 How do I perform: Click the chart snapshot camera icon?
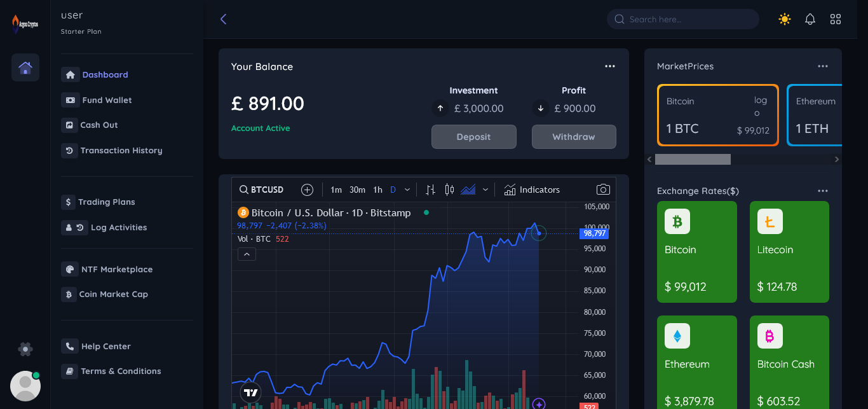(603, 190)
